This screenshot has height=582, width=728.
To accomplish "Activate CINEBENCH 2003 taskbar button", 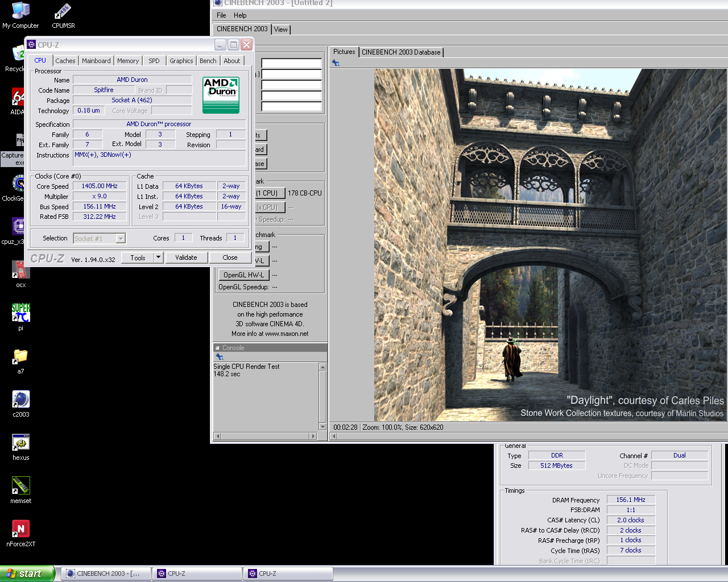I will tap(106, 573).
